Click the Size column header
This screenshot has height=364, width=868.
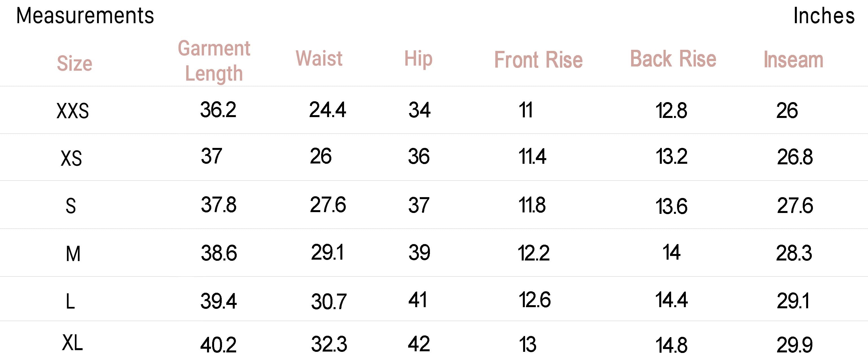tap(75, 63)
